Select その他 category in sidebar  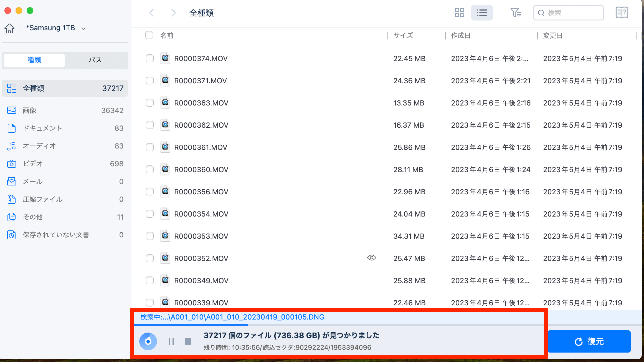(65, 217)
